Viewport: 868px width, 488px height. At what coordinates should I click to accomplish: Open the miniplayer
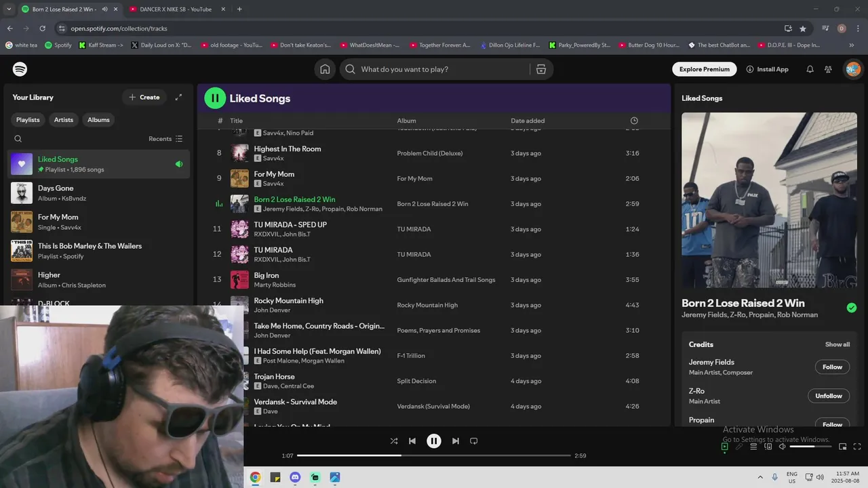[843, 447]
